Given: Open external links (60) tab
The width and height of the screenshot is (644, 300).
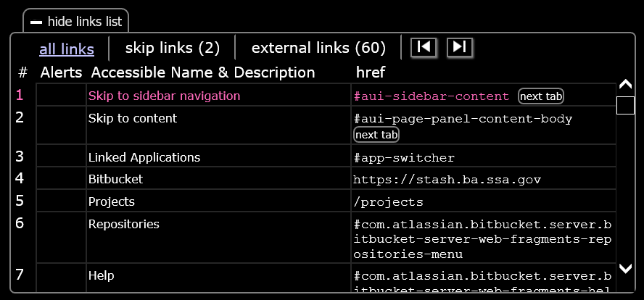Looking at the screenshot, I should [318, 48].
